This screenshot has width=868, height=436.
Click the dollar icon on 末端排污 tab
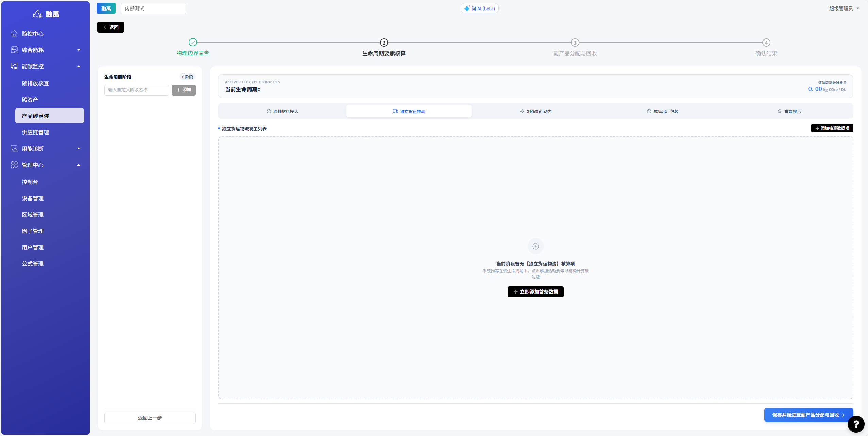pyautogui.click(x=780, y=111)
